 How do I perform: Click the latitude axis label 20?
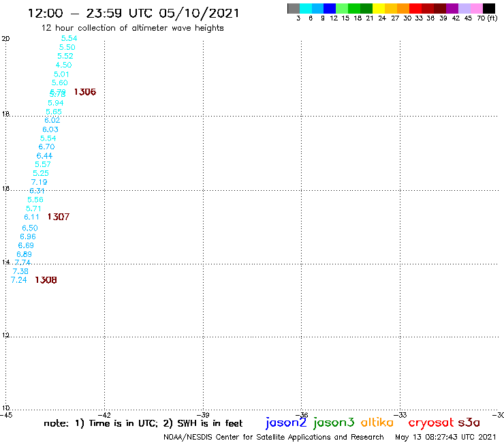pyautogui.click(x=5, y=39)
